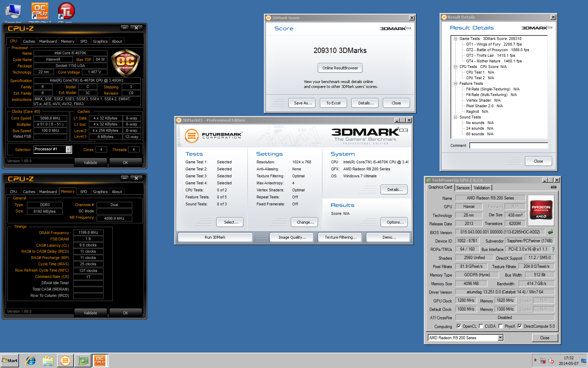Click the Bus Interface question mark
This screenshot has width=588, height=368.
[553, 249]
